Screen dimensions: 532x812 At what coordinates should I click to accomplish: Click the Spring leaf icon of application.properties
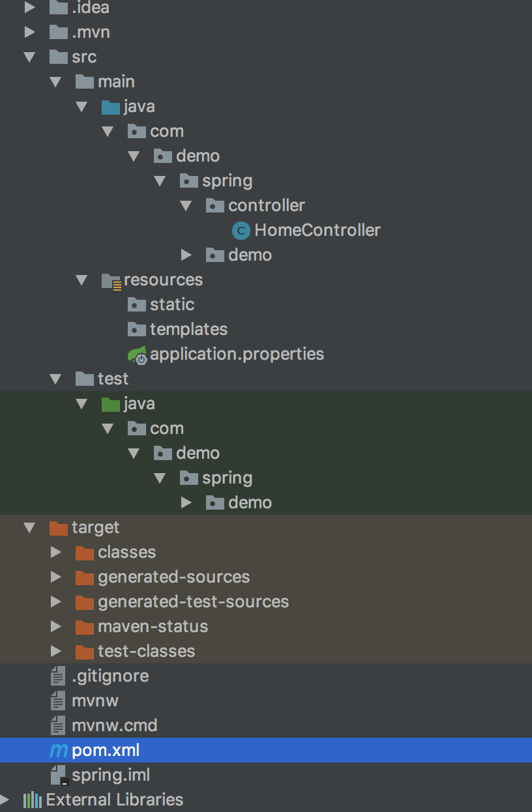pyautogui.click(x=137, y=355)
